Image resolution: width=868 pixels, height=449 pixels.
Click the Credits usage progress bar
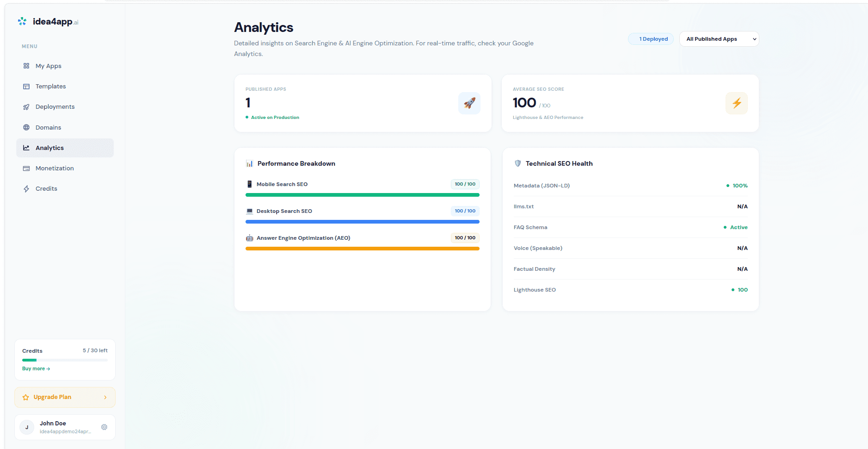(x=65, y=360)
